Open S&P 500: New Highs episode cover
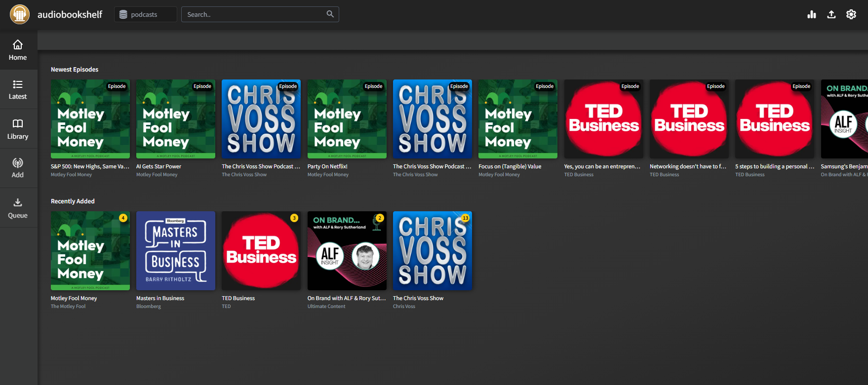The height and width of the screenshot is (385, 868). pos(90,119)
